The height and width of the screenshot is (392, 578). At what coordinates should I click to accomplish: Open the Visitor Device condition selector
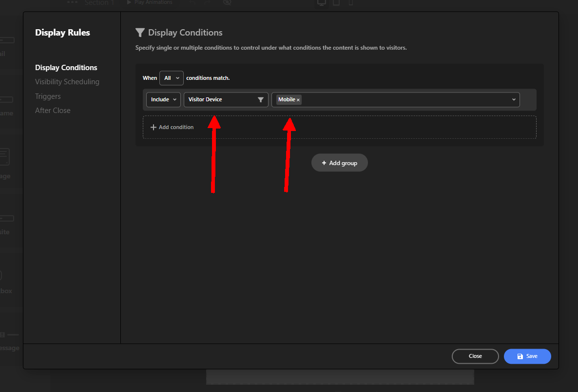(x=226, y=99)
